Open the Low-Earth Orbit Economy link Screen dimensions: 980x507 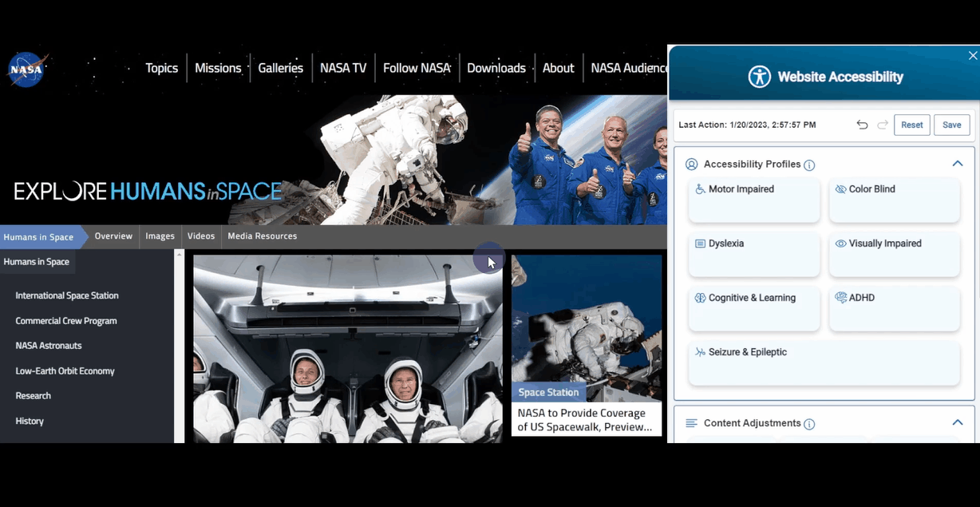(65, 371)
